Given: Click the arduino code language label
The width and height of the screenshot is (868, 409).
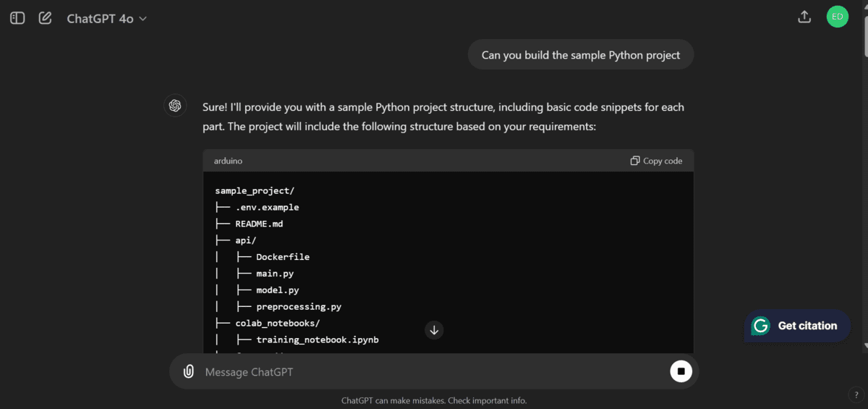Looking at the screenshot, I should pos(228,161).
